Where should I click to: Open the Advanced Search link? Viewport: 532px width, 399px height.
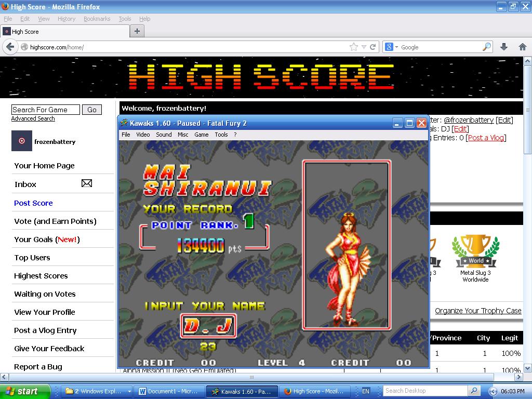(33, 118)
